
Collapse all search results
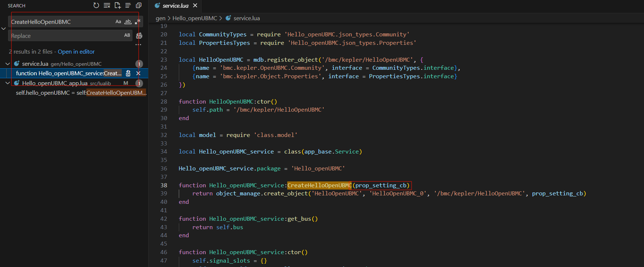point(139,6)
